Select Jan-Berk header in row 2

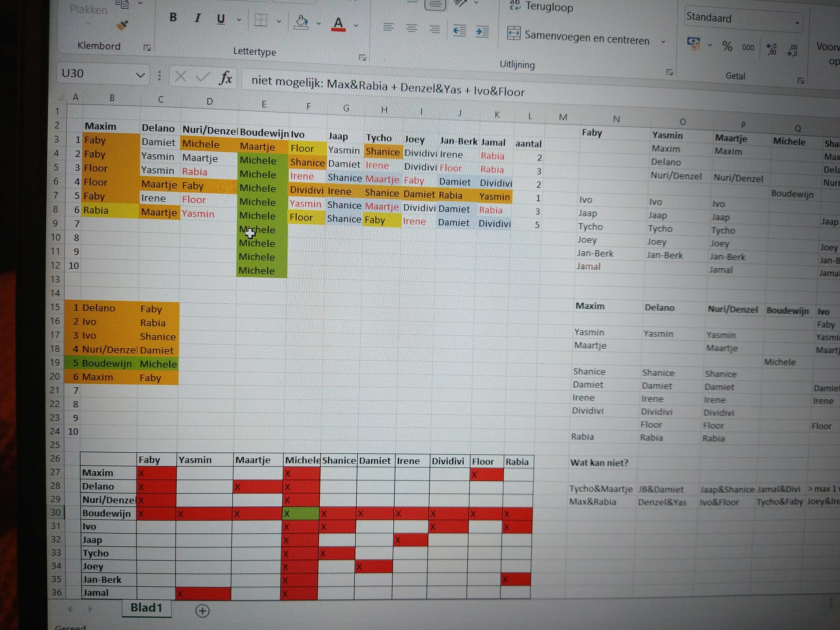tap(458, 141)
